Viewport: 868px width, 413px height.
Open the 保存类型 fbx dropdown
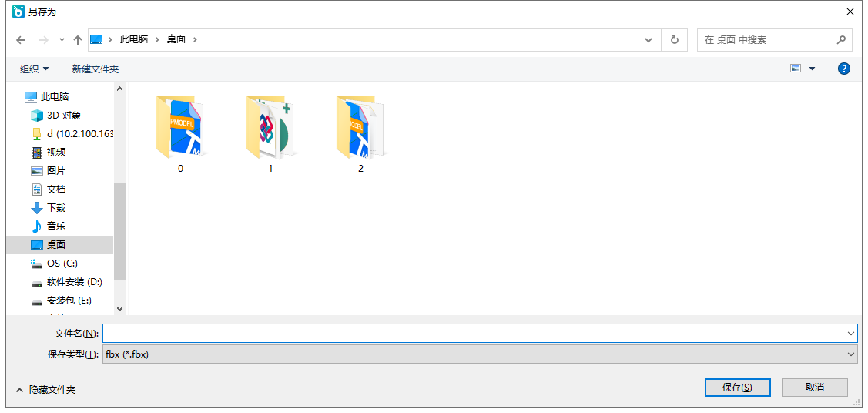click(x=480, y=354)
